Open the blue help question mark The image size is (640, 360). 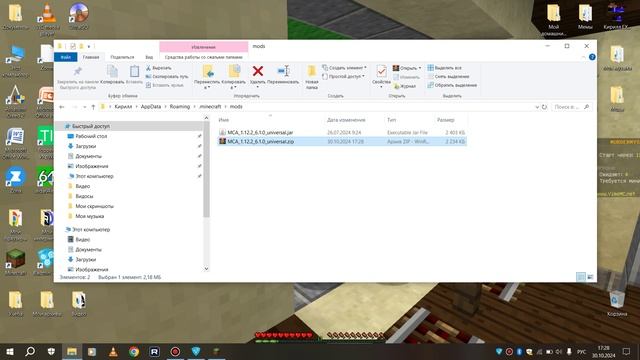(x=592, y=57)
